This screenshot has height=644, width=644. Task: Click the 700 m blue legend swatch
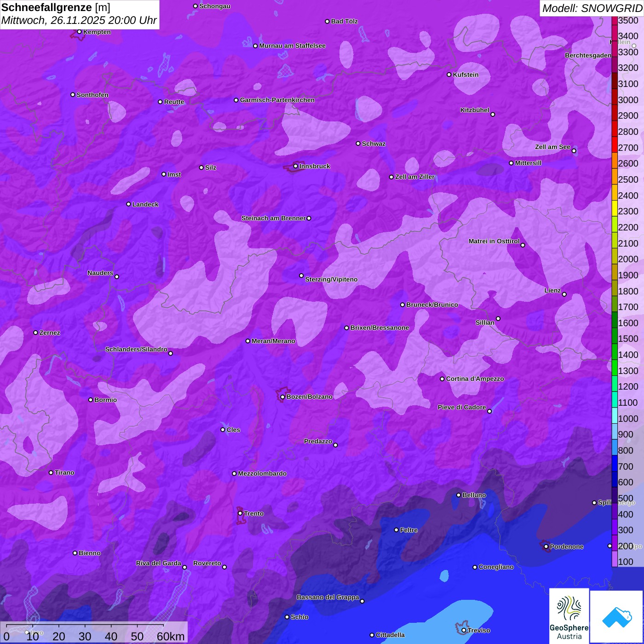[615, 463]
